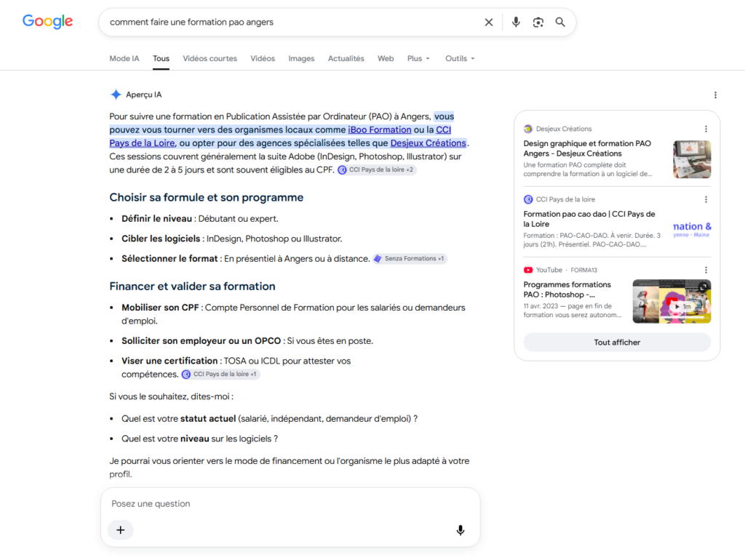The image size is (745, 560).
Task: Start voice search with the search bar microphone
Action: click(x=516, y=23)
